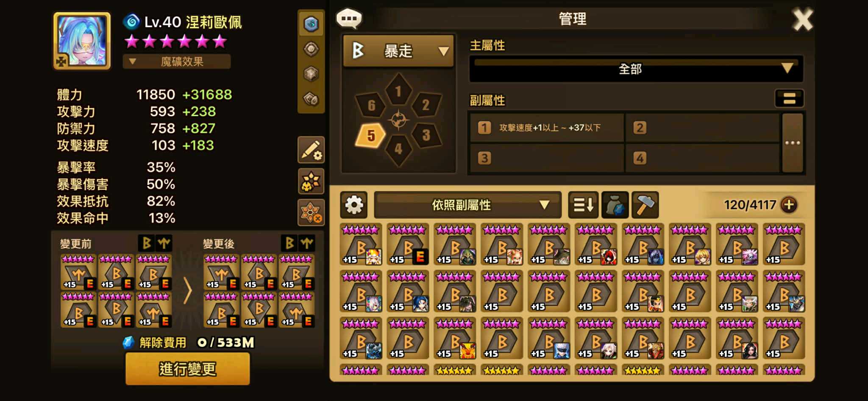The height and width of the screenshot is (401, 868).
Task: Click the hammer craft icon
Action: 645,205
